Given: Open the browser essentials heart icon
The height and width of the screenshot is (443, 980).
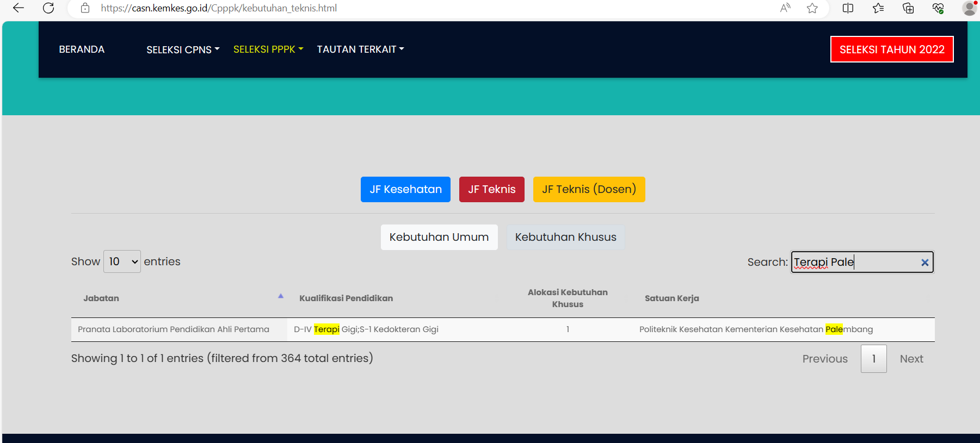Looking at the screenshot, I should (x=938, y=8).
